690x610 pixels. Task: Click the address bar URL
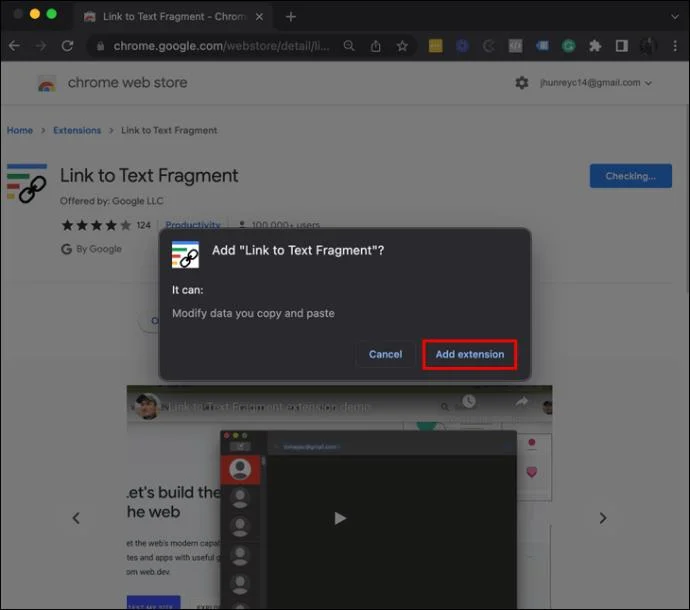[221, 46]
